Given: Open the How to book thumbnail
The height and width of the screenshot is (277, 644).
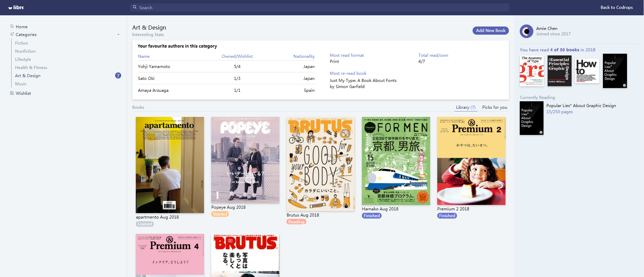Looking at the screenshot, I should [x=587, y=71].
